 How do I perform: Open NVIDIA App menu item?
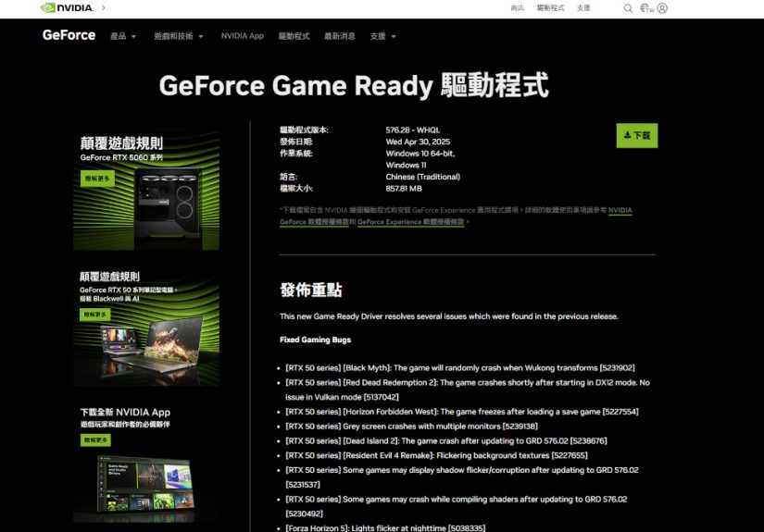pyautogui.click(x=242, y=36)
